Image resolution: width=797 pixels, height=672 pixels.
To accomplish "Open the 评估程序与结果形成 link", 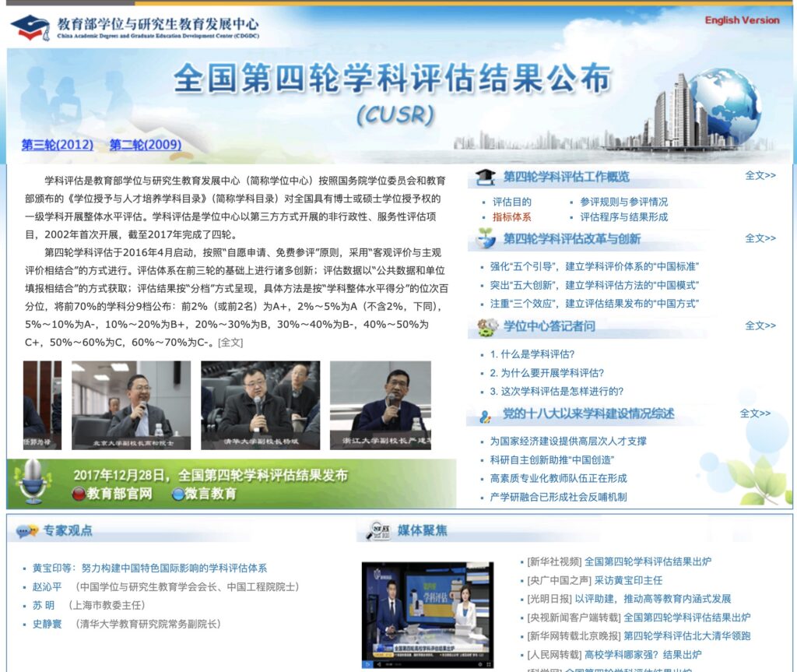I will pyautogui.click(x=623, y=217).
